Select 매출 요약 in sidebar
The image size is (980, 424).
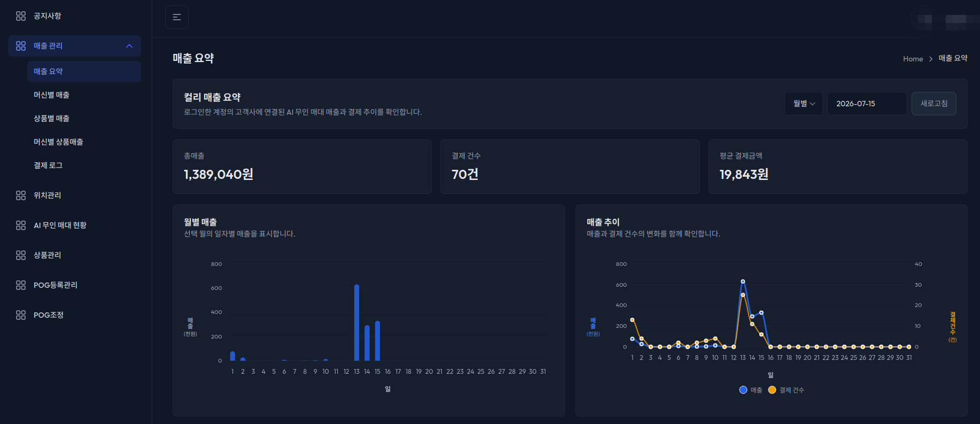click(84, 72)
